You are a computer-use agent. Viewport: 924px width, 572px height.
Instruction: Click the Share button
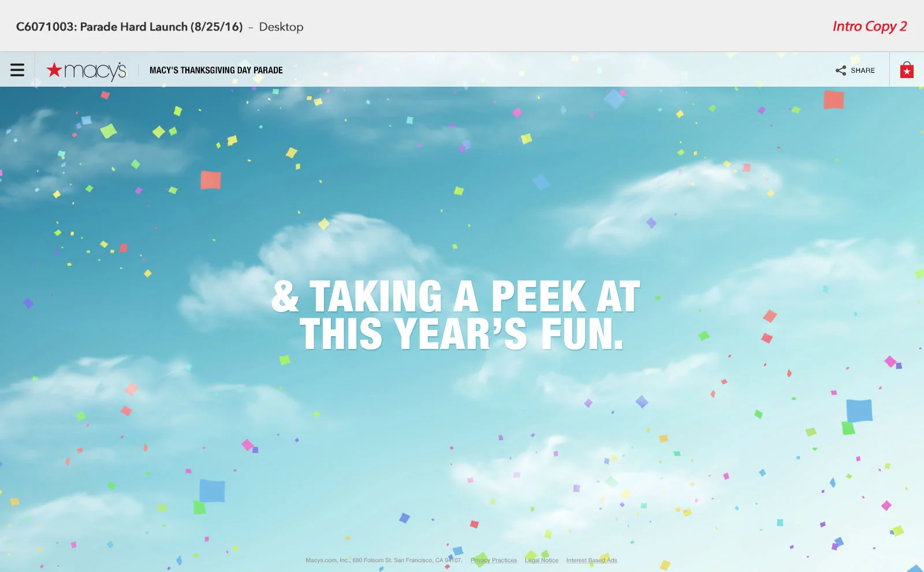pos(855,70)
